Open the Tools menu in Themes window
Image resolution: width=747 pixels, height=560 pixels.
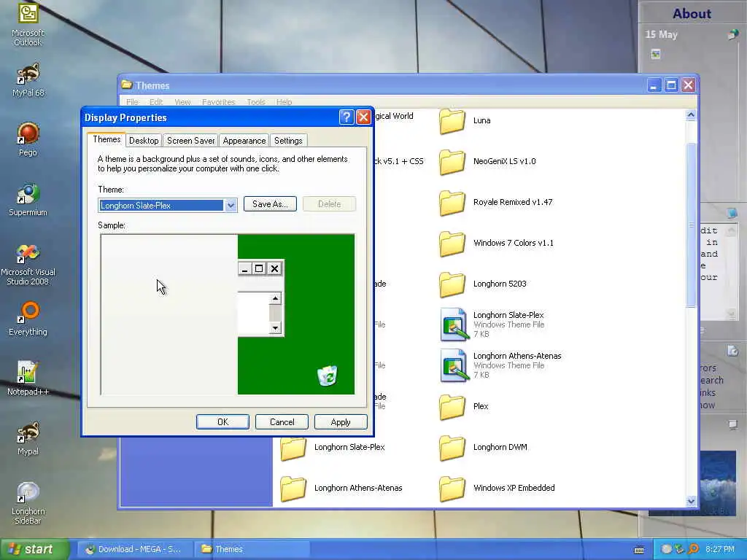click(x=256, y=102)
